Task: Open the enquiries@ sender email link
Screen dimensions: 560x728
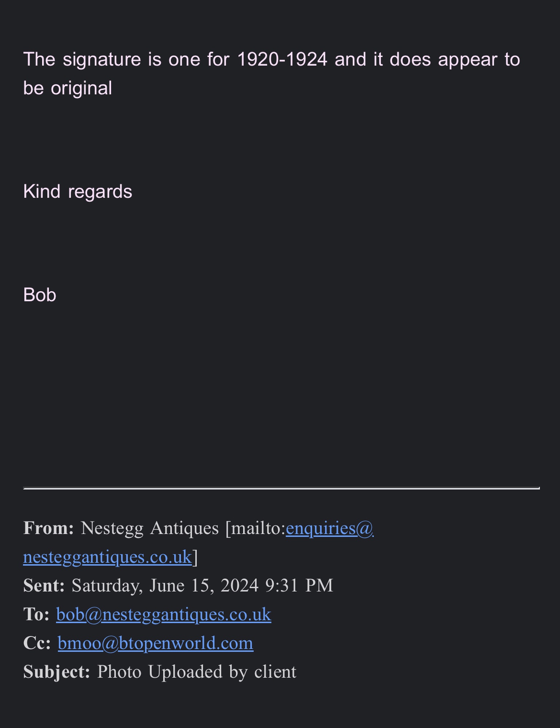Action: pos(329,528)
